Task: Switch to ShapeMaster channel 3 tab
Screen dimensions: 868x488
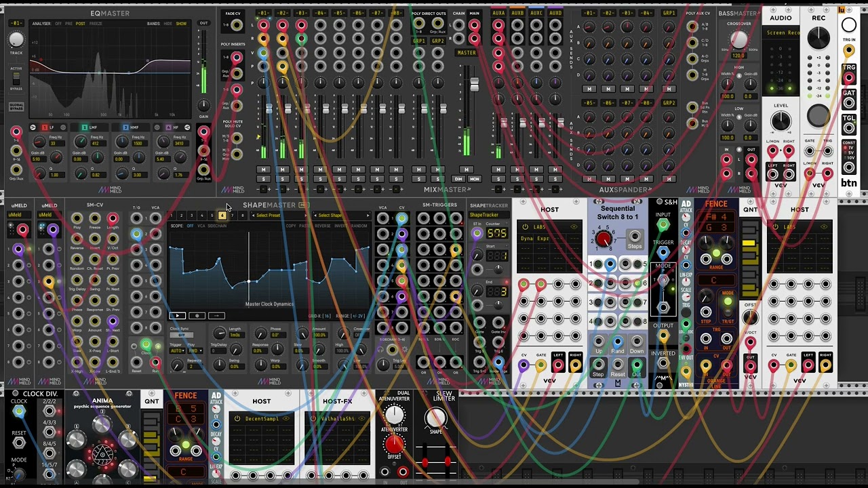Action: point(191,216)
